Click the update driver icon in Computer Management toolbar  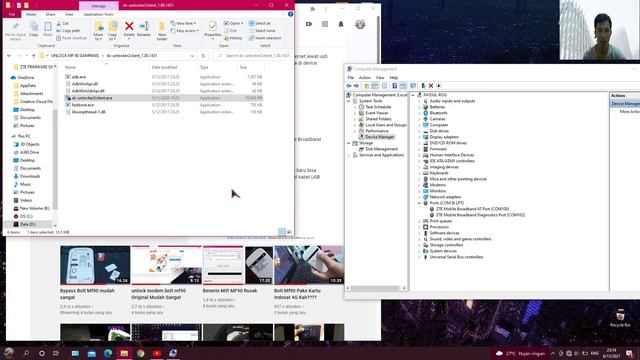[x=423, y=86]
